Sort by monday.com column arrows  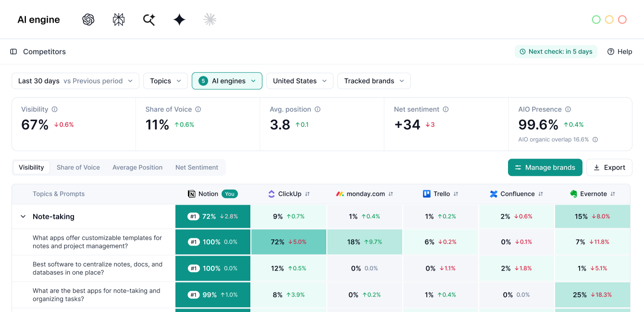coord(391,194)
